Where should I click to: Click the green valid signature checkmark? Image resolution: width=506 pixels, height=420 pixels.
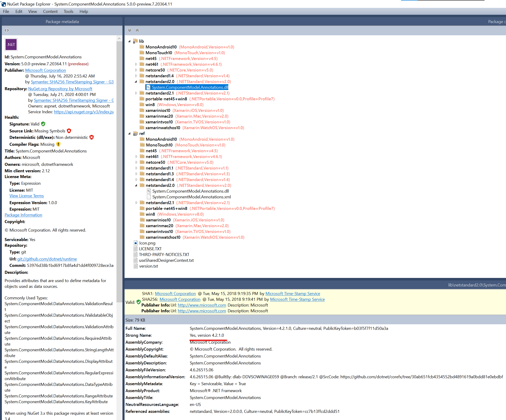[43, 124]
